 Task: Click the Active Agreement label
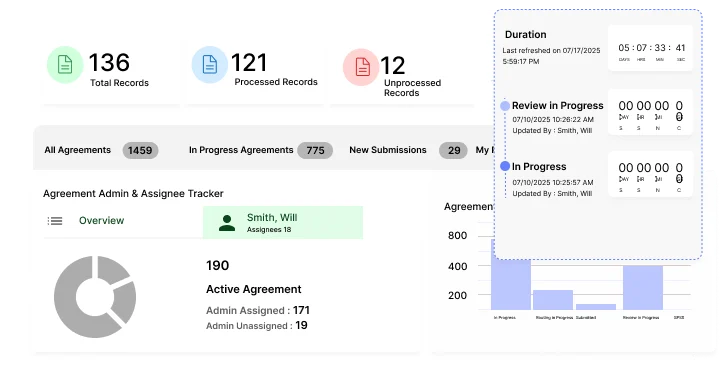coord(253,289)
